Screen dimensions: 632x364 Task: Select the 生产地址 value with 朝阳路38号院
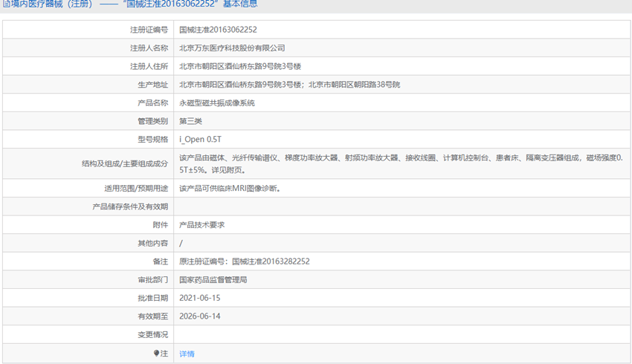point(290,85)
